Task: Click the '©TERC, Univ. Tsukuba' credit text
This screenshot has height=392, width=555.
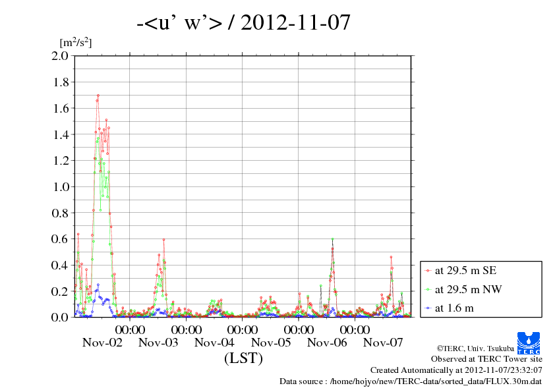Action: tap(475, 349)
